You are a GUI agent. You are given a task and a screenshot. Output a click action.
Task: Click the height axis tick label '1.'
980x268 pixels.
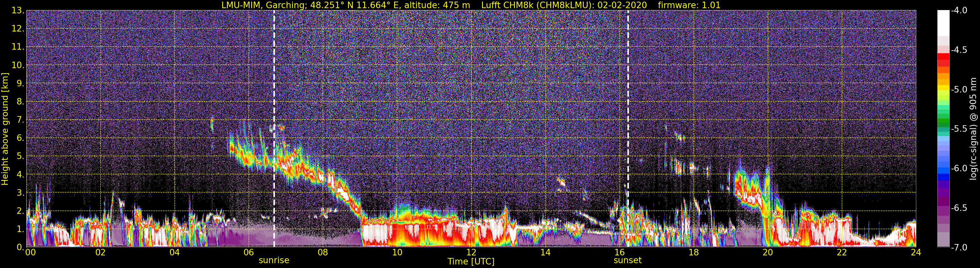20,229
